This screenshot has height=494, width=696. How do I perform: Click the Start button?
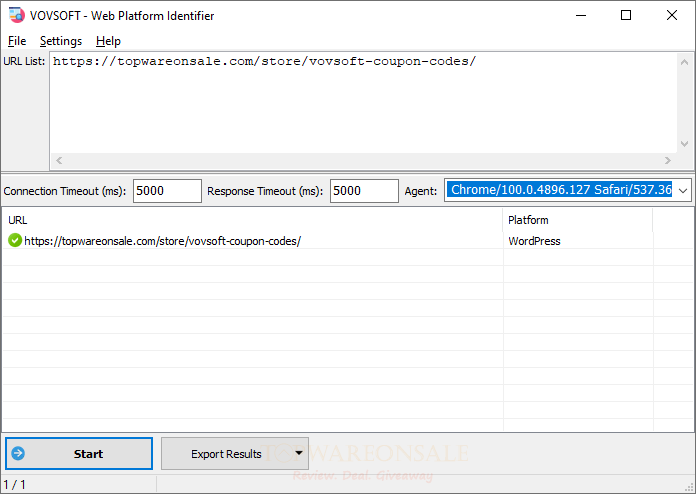tap(79, 454)
